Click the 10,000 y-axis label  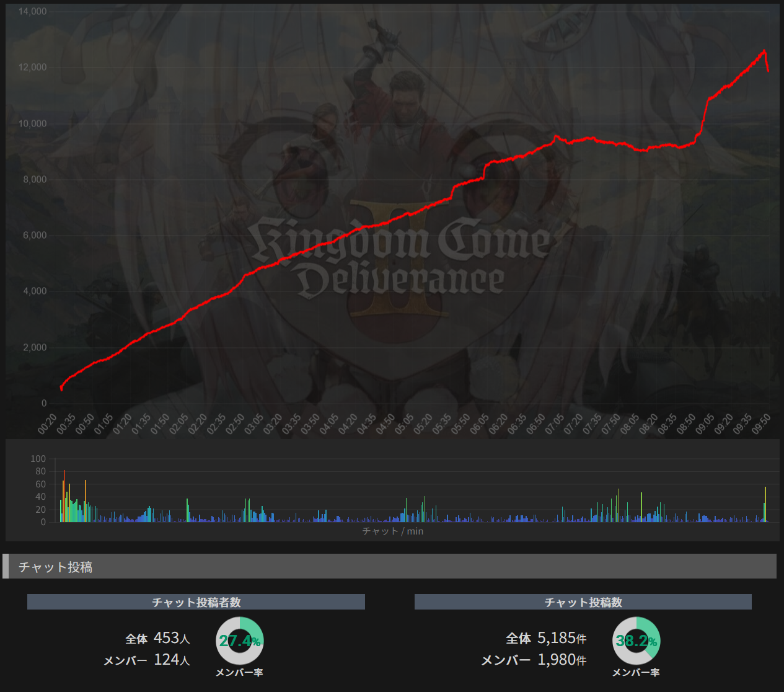click(x=32, y=123)
